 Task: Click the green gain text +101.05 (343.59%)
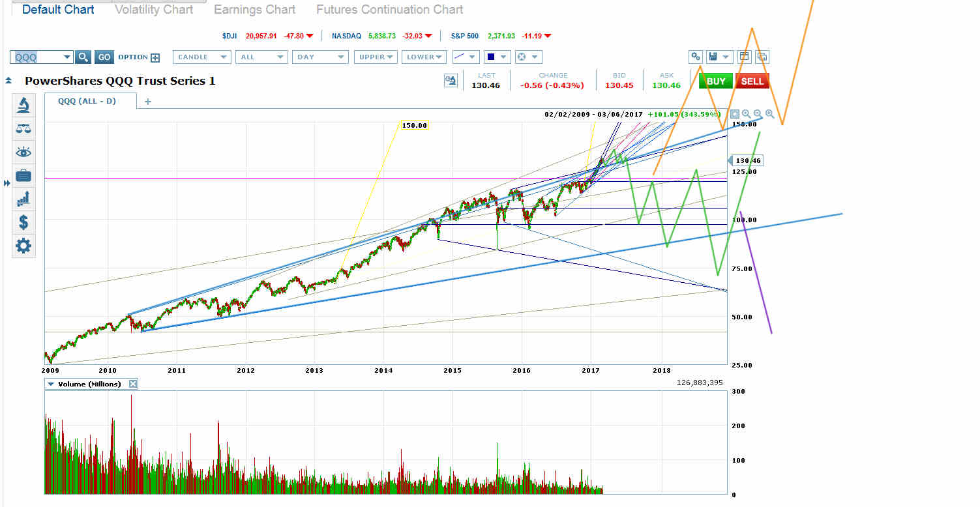[x=685, y=114]
